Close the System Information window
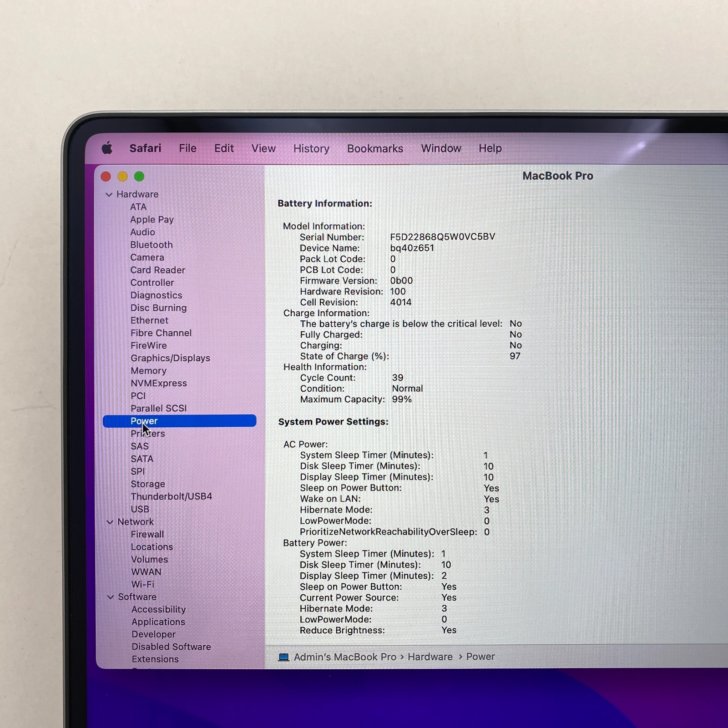 pyautogui.click(x=106, y=177)
